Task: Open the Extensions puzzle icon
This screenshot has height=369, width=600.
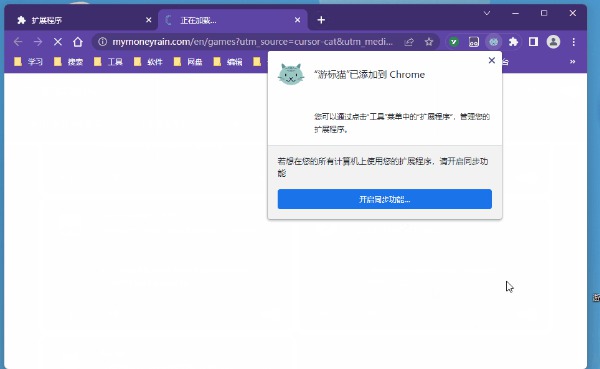Action: 514,42
